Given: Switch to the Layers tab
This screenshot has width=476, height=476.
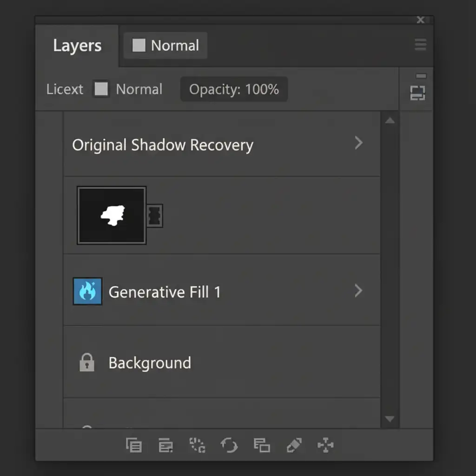Looking at the screenshot, I should [77, 46].
